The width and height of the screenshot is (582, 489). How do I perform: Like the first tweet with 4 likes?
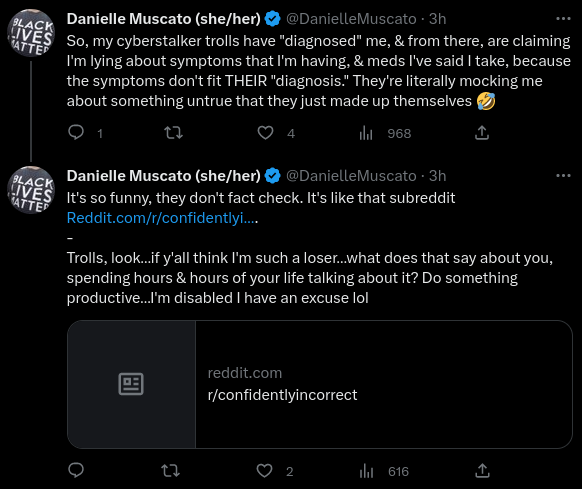point(265,133)
